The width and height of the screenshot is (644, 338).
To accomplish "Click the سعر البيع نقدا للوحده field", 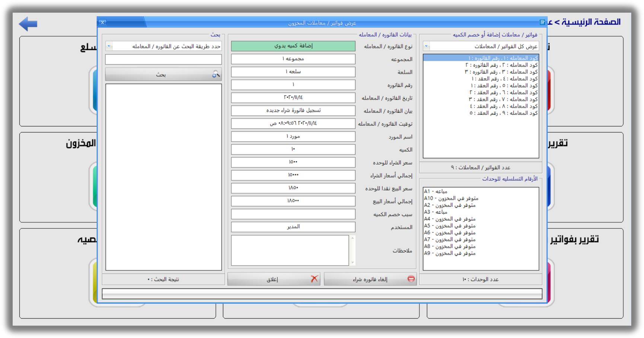I will click(x=293, y=188).
